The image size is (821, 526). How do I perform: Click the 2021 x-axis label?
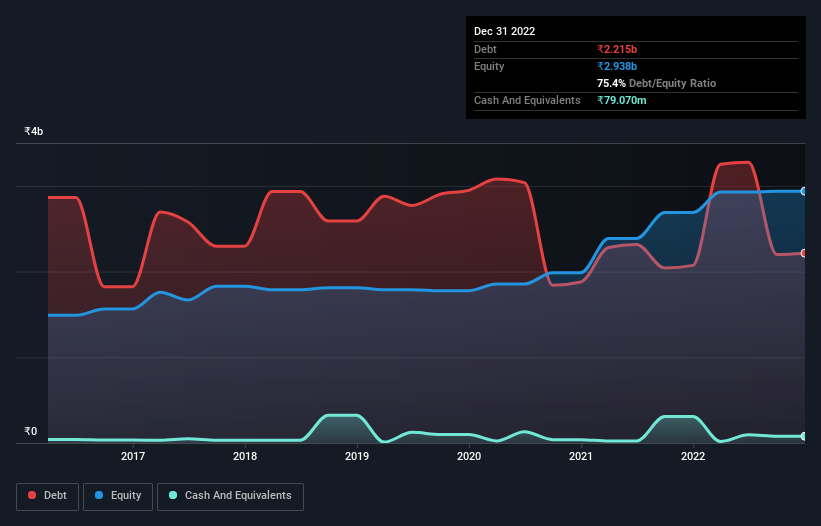[x=581, y=456]
